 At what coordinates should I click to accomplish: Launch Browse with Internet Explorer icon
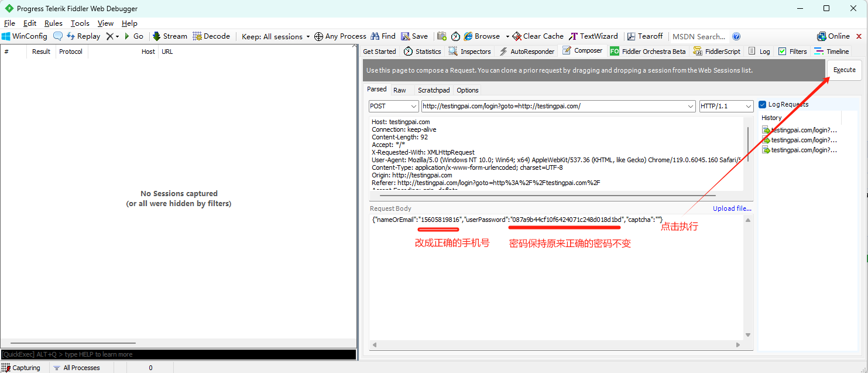[x=482, y=36]
